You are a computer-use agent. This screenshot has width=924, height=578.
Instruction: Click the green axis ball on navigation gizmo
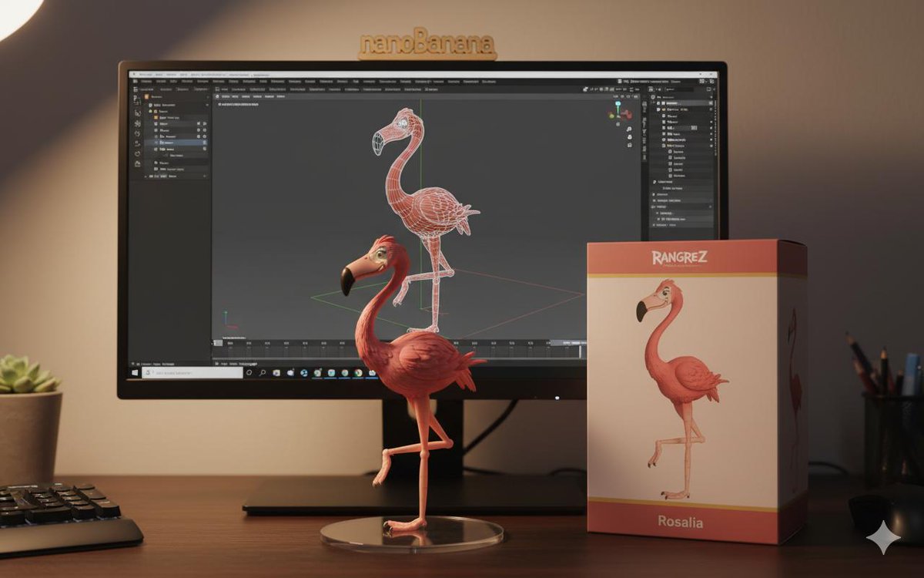(611, 116)
